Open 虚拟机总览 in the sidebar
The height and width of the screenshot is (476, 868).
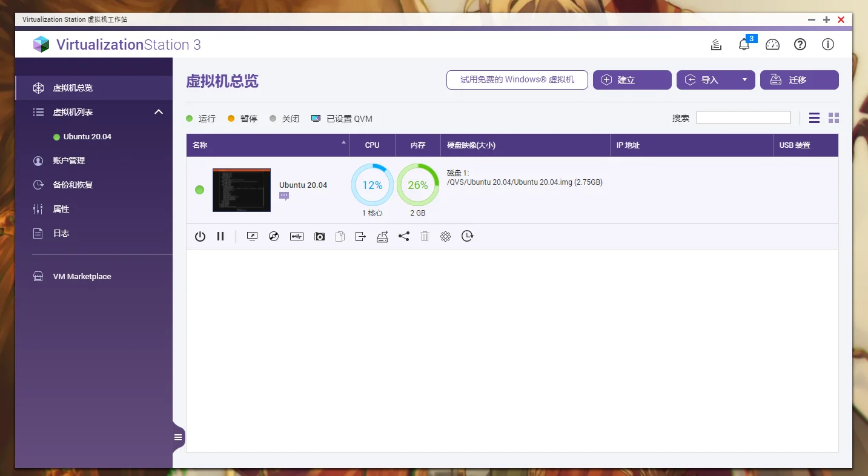tap(94, 88)
